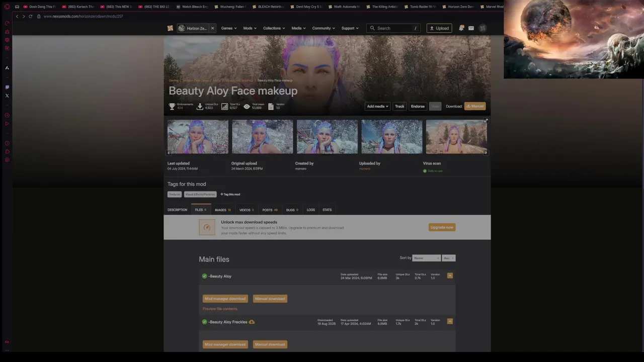Screen dimensions: 644x362
Task: Open the Games dropdown menu
Action: (x=229, y=28)
